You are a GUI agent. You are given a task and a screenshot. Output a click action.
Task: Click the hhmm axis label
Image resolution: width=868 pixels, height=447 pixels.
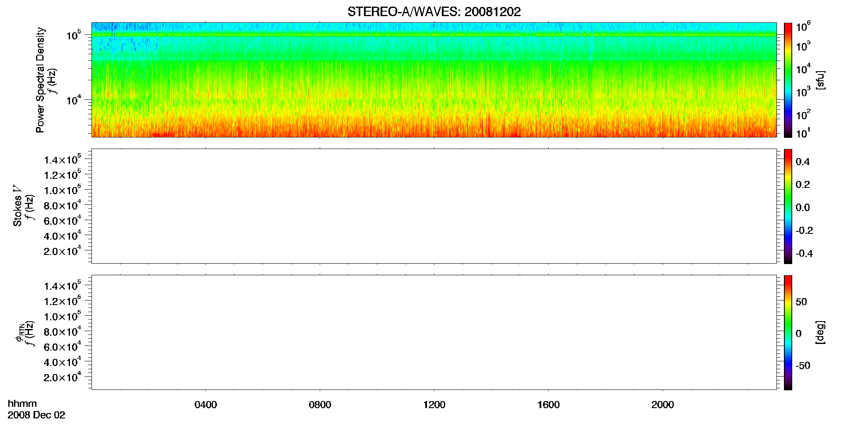(22, 404)
